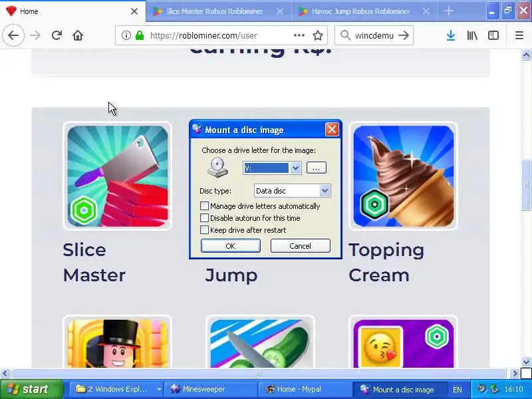Open the Windows start menu
The image size is (532, 399).
(32, 389)
